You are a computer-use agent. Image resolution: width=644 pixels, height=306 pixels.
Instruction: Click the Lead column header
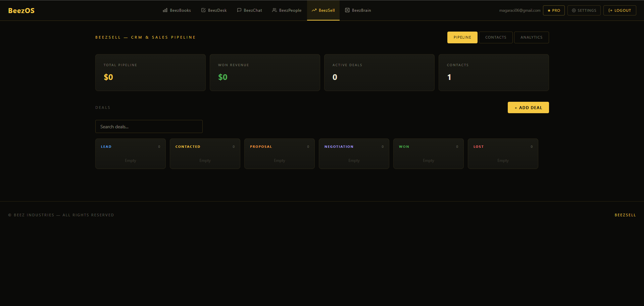point(106,147)
